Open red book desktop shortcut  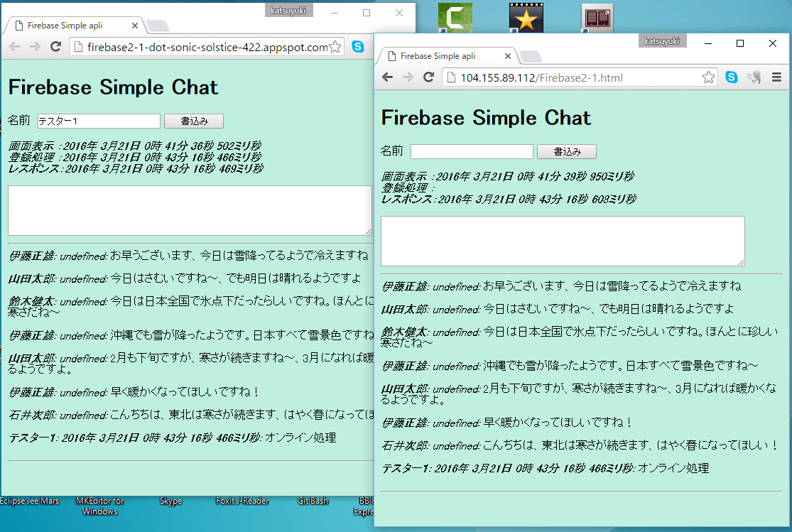tap(597, 18)
